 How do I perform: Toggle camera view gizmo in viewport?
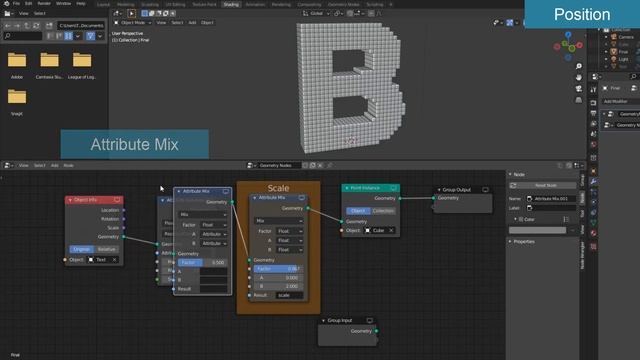(579, 89)
